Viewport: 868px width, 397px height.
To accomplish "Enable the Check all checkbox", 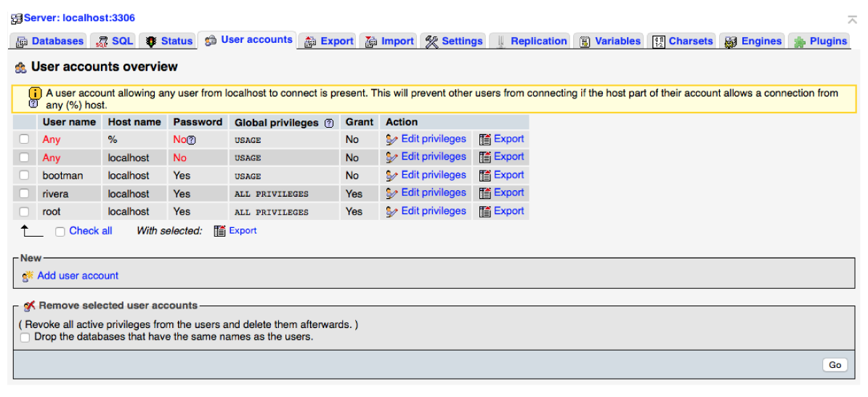I will (x=60, y=232).
